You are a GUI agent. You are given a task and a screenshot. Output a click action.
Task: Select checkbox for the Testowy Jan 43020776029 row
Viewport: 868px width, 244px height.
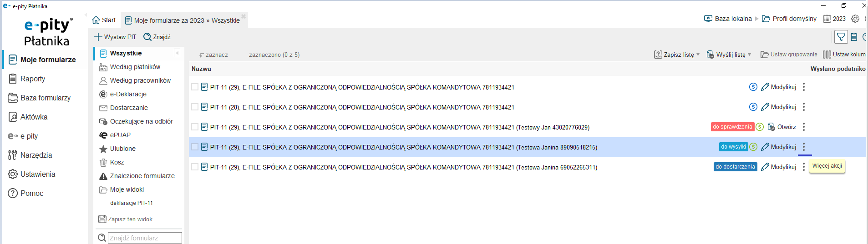(195, 127)
